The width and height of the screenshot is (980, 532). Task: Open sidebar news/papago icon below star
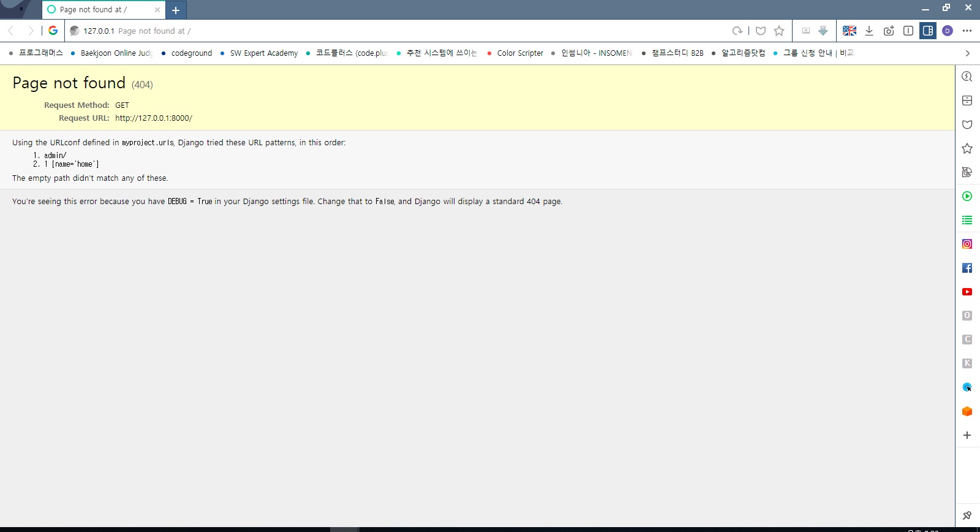(967, 172)
